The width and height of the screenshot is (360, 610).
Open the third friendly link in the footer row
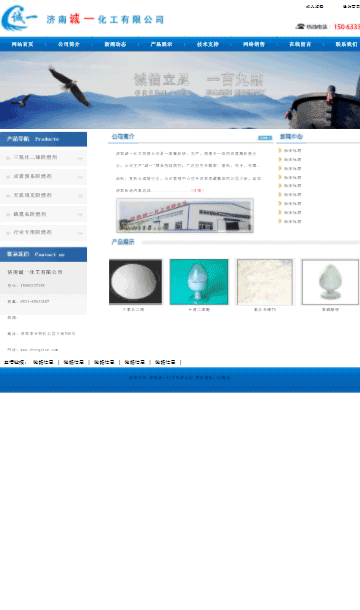(x=104, y=362)
